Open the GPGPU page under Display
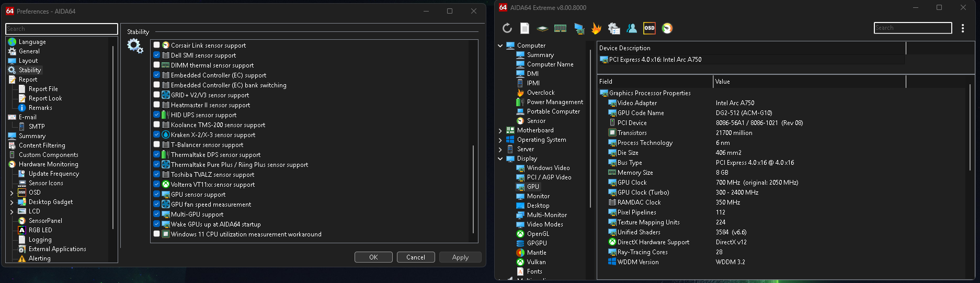The height and width of the screenshot is (283, 980). pyautogui.click(x=537, y=243)
